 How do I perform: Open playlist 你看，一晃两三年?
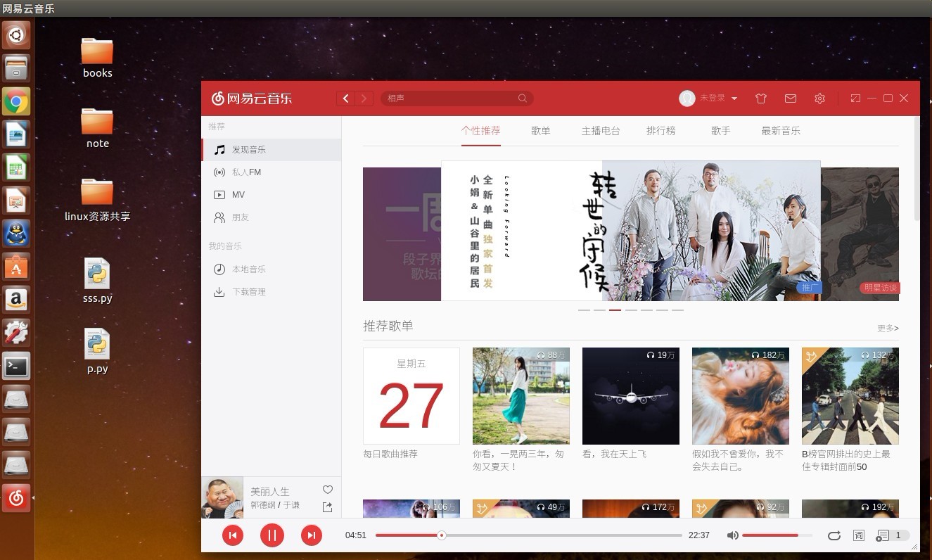(x=521, y=396)
